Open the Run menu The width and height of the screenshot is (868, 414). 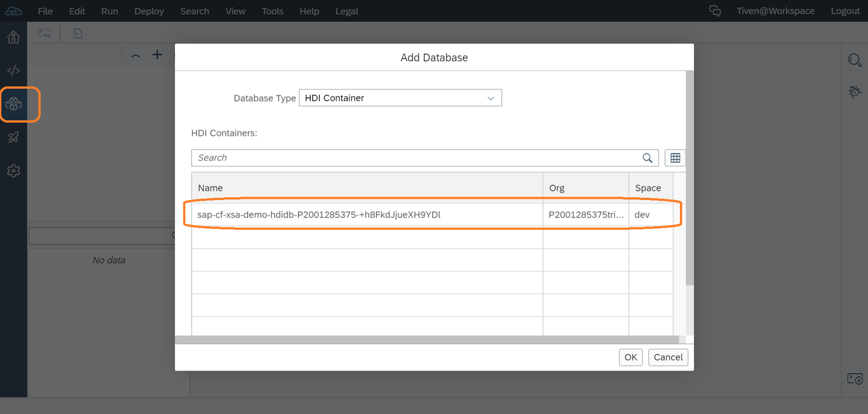(109, 11)
